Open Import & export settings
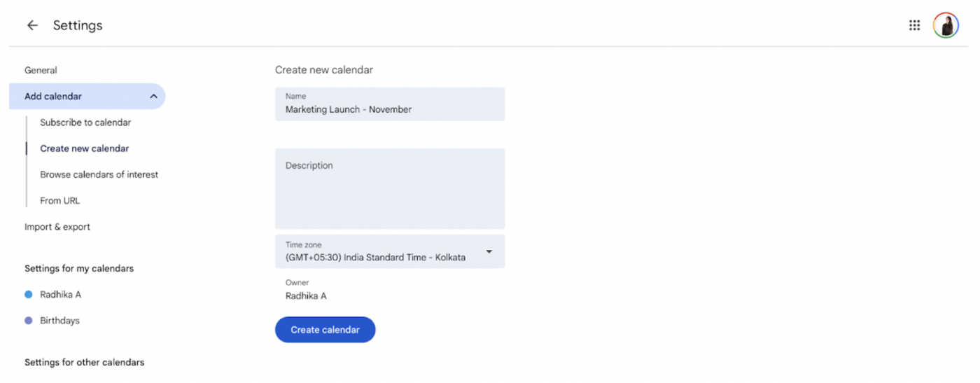 (x=57, y=227)
